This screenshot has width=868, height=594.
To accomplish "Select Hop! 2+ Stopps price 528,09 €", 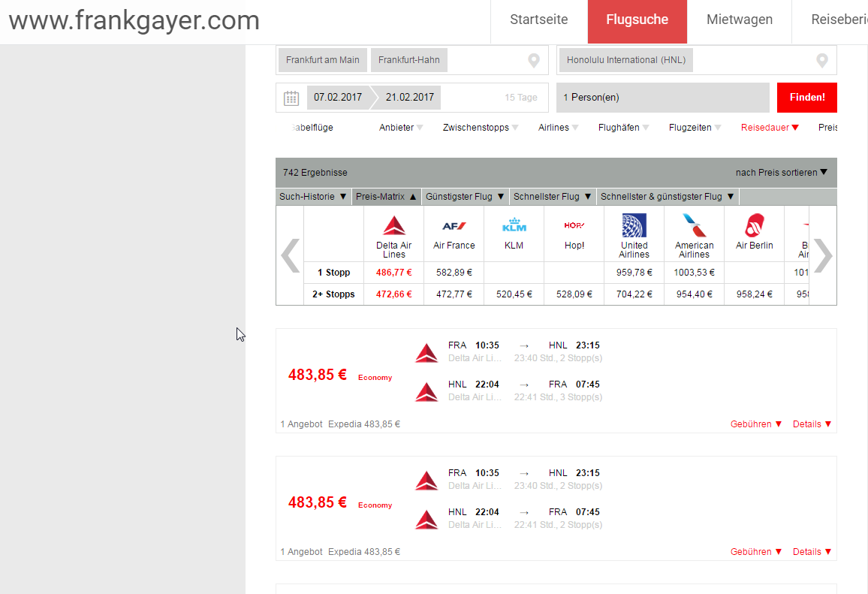I will 574,294.
